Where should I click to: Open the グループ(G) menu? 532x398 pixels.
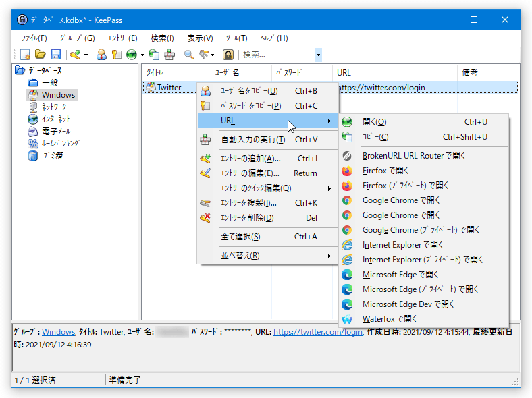78,38
